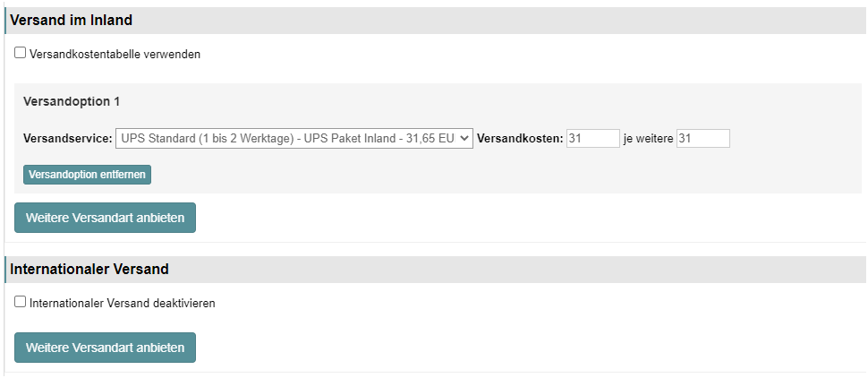Tick the Internationaler Versand deaktivieren checkbox
Image resolution: width=868 pixels, height=378 pixels.
(x=20, y=302)
